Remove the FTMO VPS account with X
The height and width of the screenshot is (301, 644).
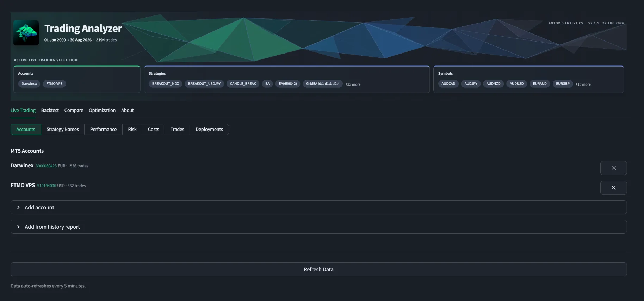click(613, 188)
